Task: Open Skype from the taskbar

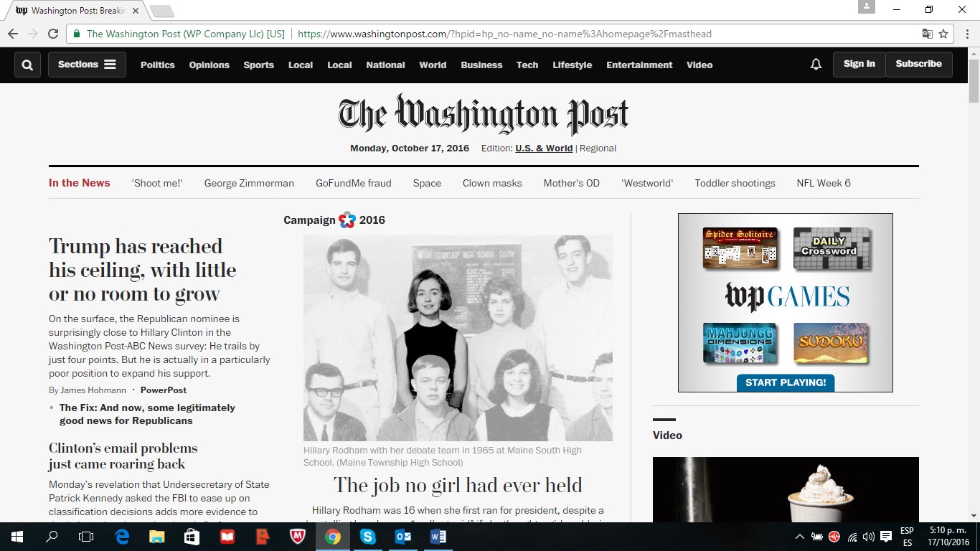Action: pyautogui.click(x=367, y=537)
